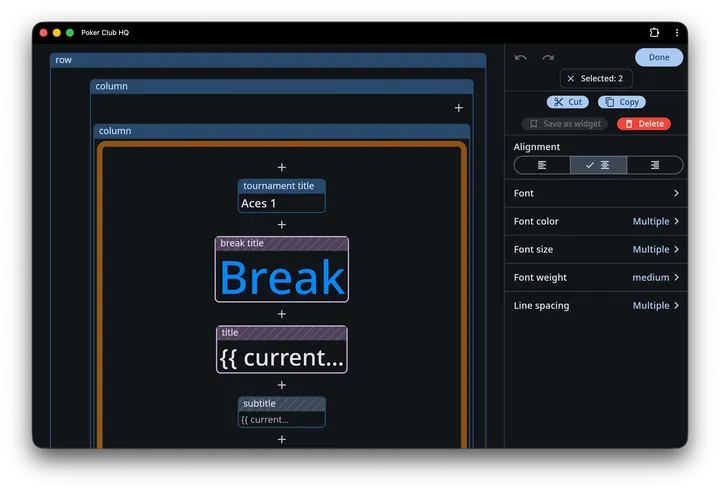The width and height of the screenshot is (720, 491).
Task: Open the three-dot menu in title bar
Action: click(676, 32)
